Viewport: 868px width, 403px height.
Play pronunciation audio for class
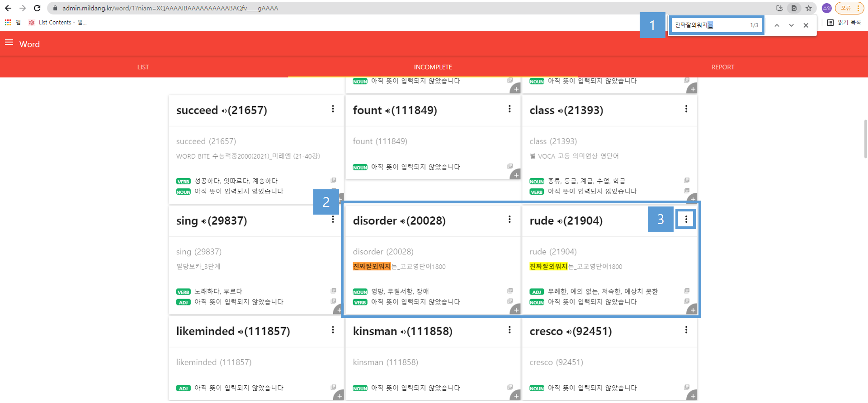[560, 111]
